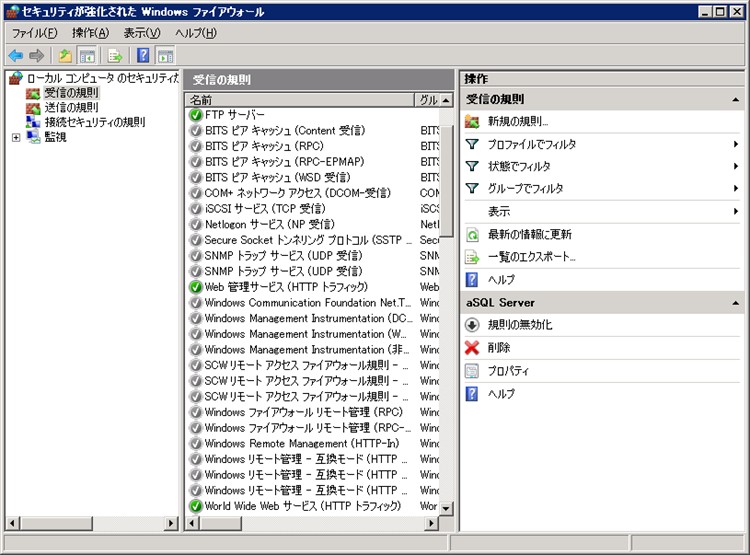750x555 pixels.
Task: Open the 表示(V) menu
Action: point(141,33)
